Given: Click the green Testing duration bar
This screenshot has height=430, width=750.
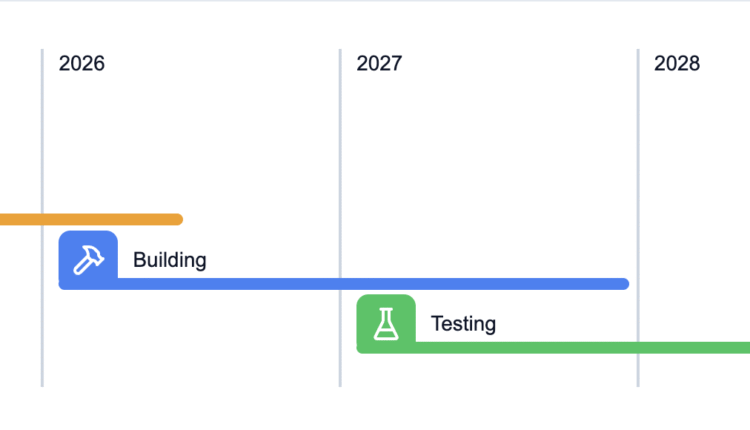Looking at the screenshot, I should pos(580,347).
